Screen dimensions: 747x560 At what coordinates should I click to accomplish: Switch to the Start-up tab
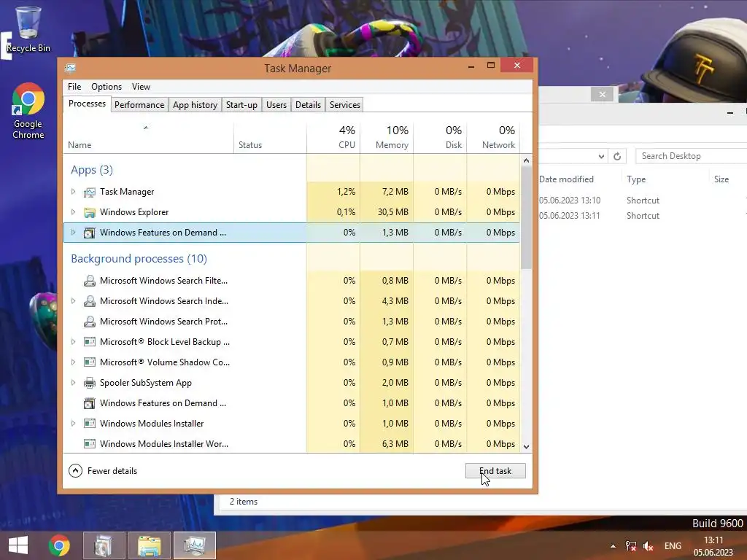coord(241,105)
